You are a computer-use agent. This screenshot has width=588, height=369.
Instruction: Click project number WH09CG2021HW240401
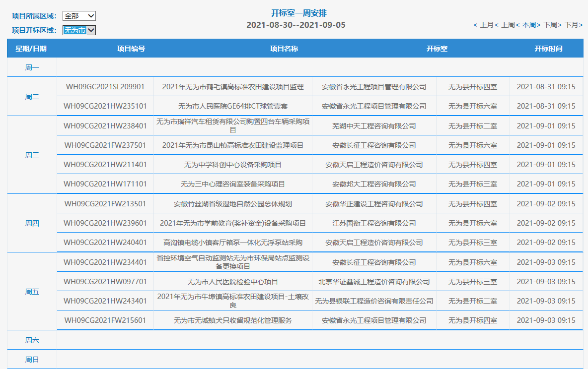tap(105, 243)
